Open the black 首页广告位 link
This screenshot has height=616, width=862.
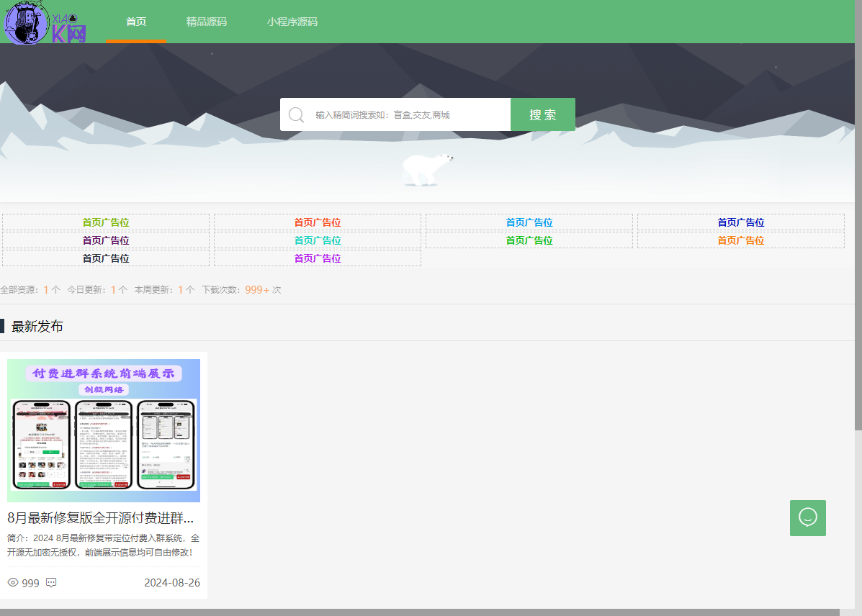tap(106, 258)
